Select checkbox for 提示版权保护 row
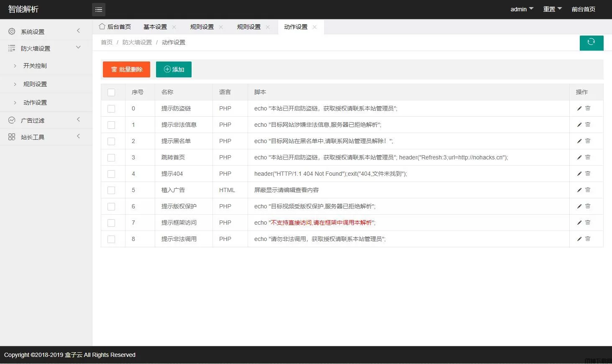This screenshot has width=612, height=364. (111, 207)
